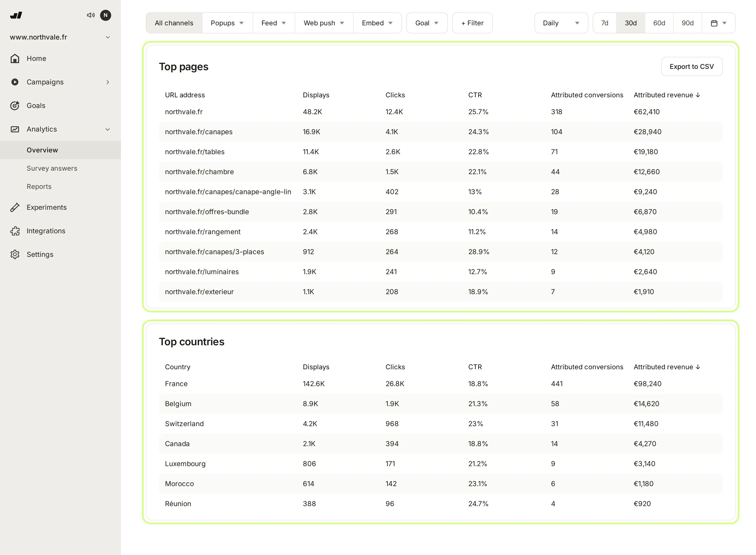Click the Settings gear icon
This screenshot has height=555, width=756.
(x=15, y=254)
